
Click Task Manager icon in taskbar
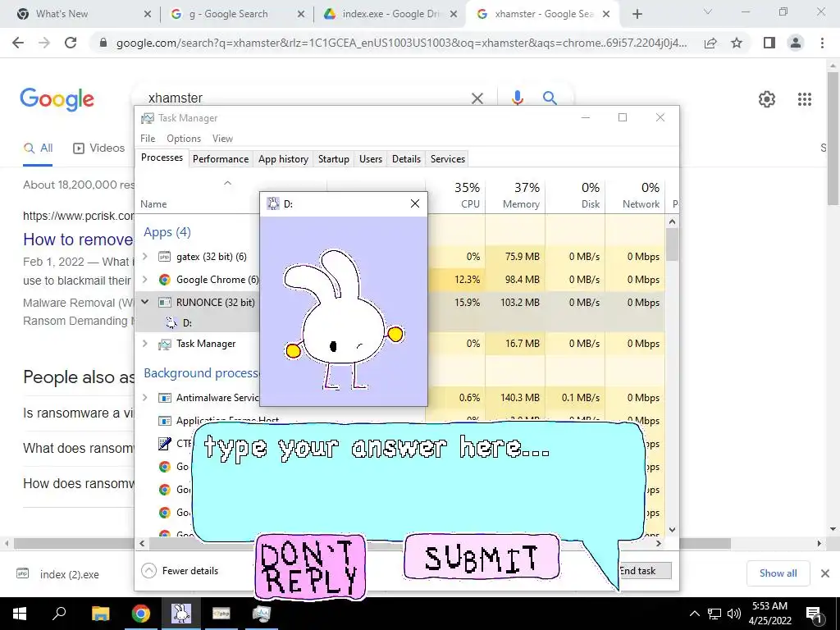[262, 614]
